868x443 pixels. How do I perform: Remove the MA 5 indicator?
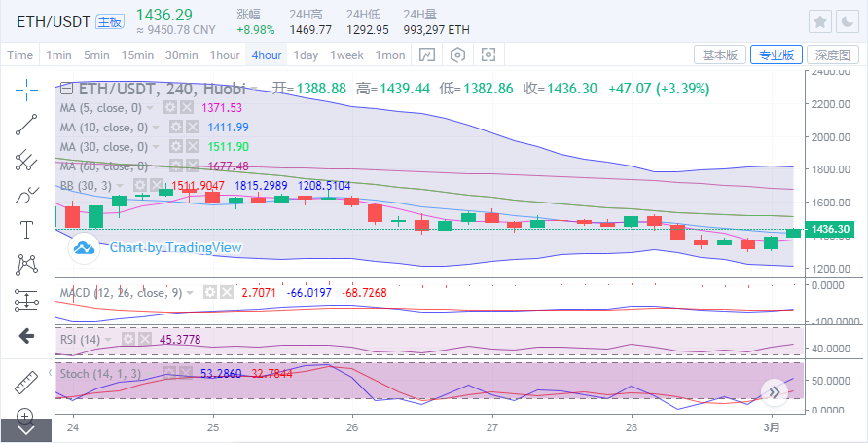coord(187,108)
